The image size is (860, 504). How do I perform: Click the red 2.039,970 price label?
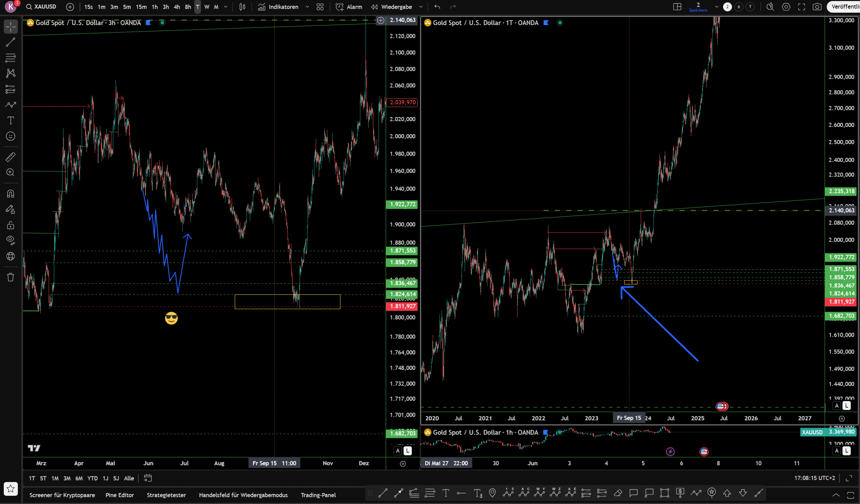[402, 102]
